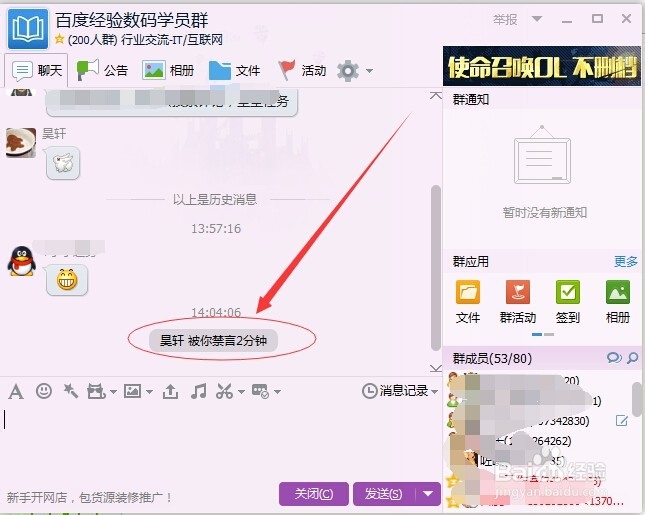Expand the 消息记录 dropdown arrow
This screenshot has height=515, width=645.
434,392
